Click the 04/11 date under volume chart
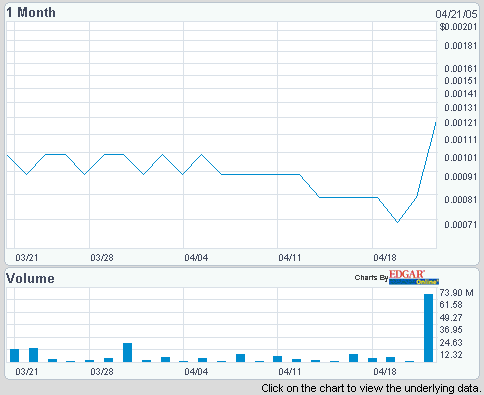Viewport: 484px width, 395px height. coord(290,372)
